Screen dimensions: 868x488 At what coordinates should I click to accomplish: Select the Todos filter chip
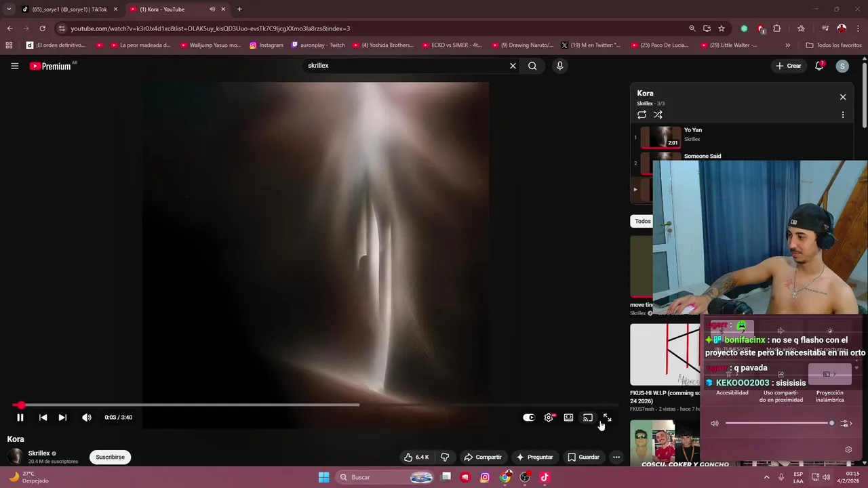(642, 221)
